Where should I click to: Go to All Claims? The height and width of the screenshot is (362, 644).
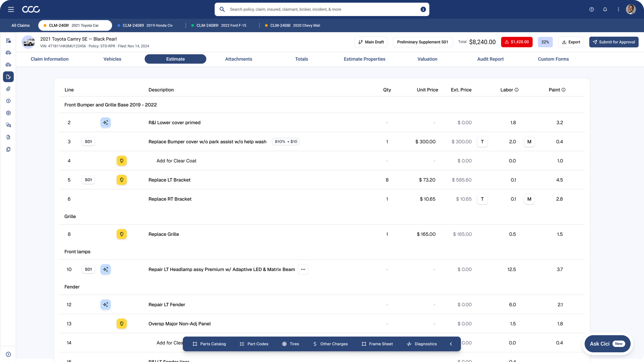point(21,25)
